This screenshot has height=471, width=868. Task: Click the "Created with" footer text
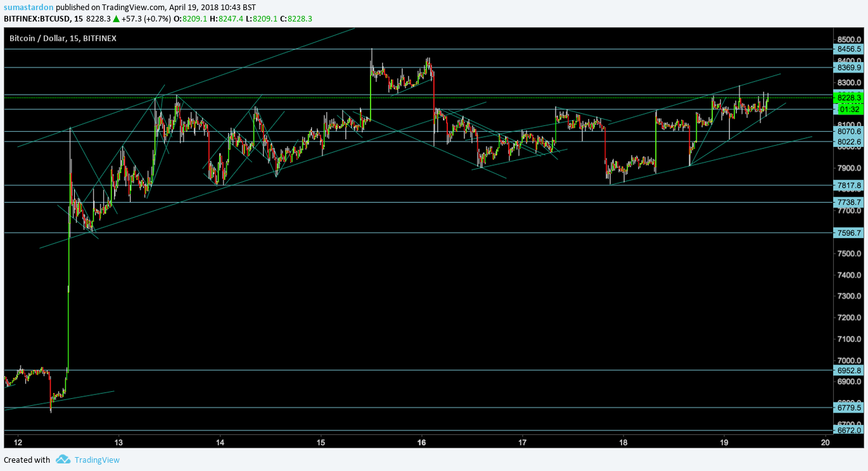click(x=27, y=460)
